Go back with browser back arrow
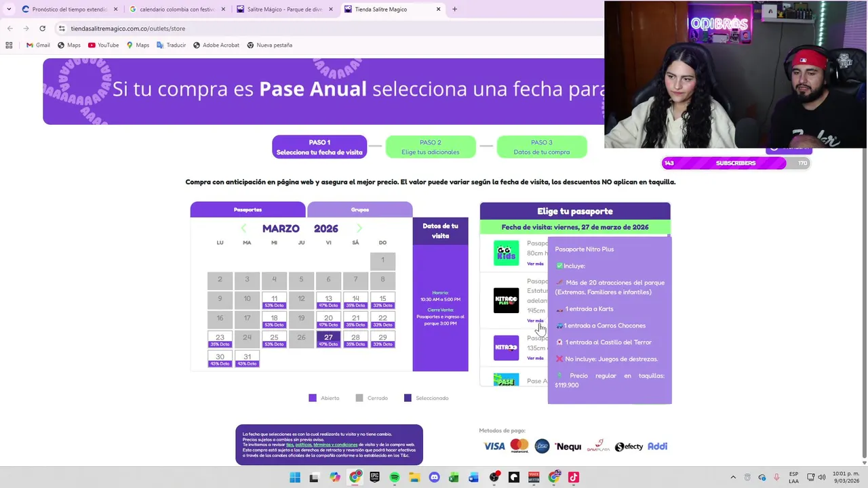The image size is (868, 488). click(10, 28)
